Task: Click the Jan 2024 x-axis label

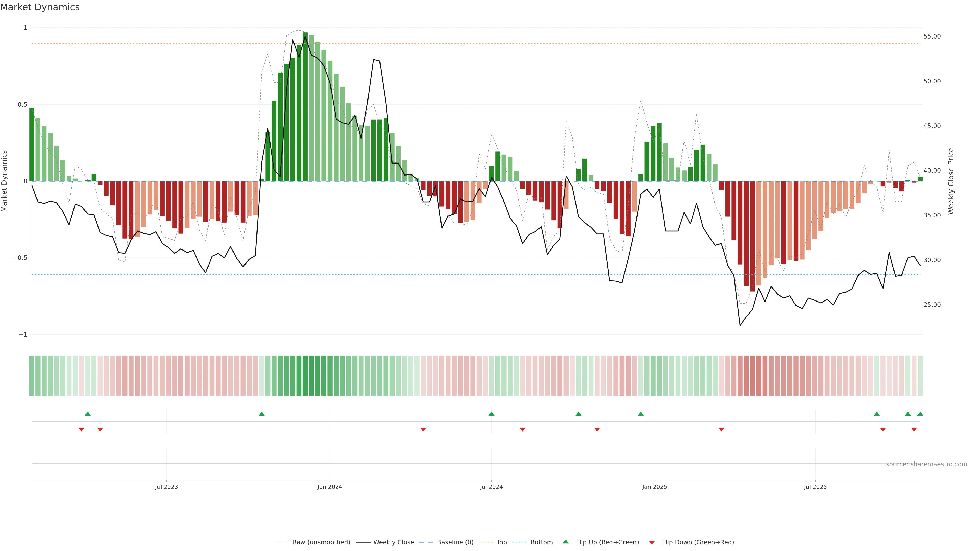Action: (x=330, y=487)
